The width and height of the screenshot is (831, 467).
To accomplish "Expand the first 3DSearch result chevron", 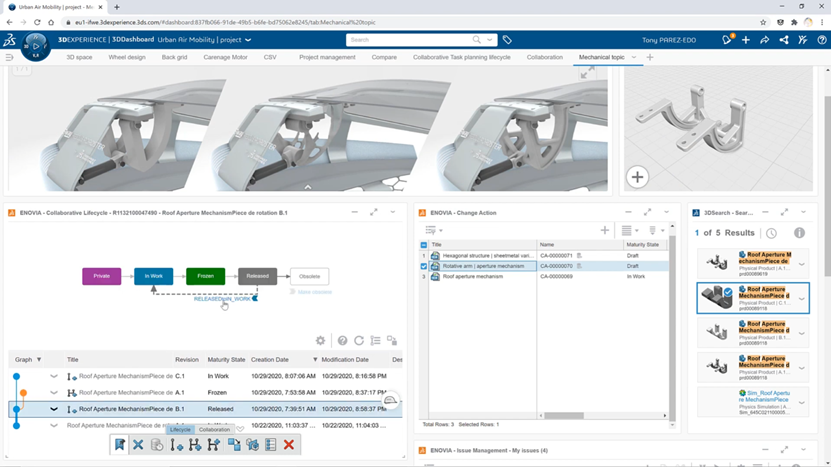I will tap(801, 264).
